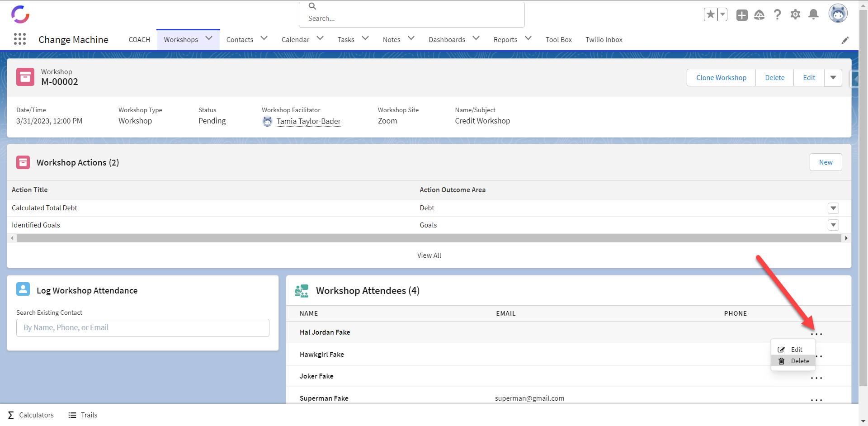Image resolution: width=868 pixels, height=426 pixels.
Task: Click the pencil icon to edit navigation
Action: (845, 40)
